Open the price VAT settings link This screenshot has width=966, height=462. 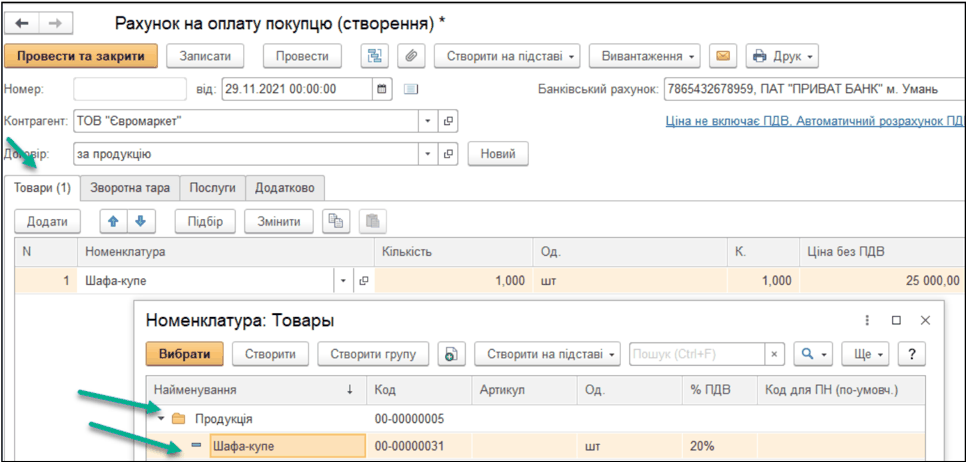tap(814, 122)
